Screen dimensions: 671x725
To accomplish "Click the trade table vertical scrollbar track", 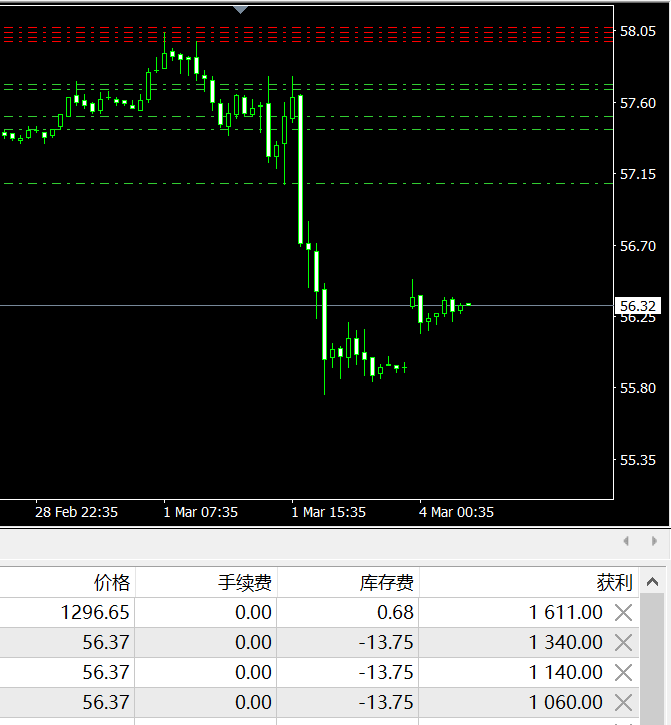I will [x=653, y=659].
